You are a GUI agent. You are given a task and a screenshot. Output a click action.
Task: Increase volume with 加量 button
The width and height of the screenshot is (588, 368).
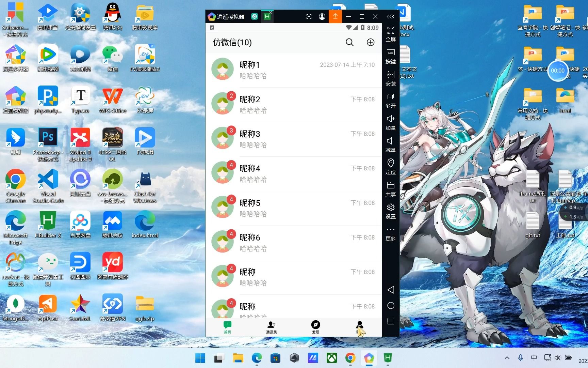tap(391, 123)
